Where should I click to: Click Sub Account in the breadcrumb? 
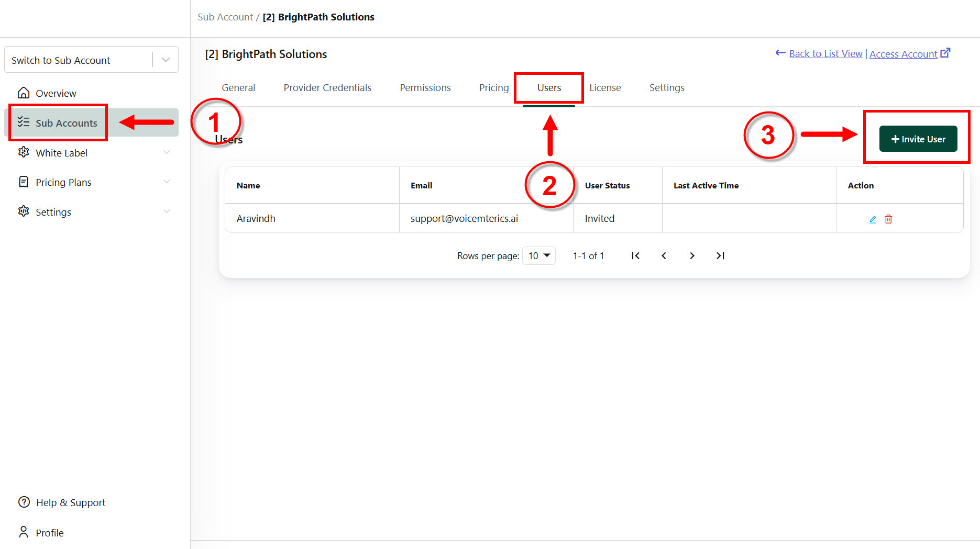point(225,17)
